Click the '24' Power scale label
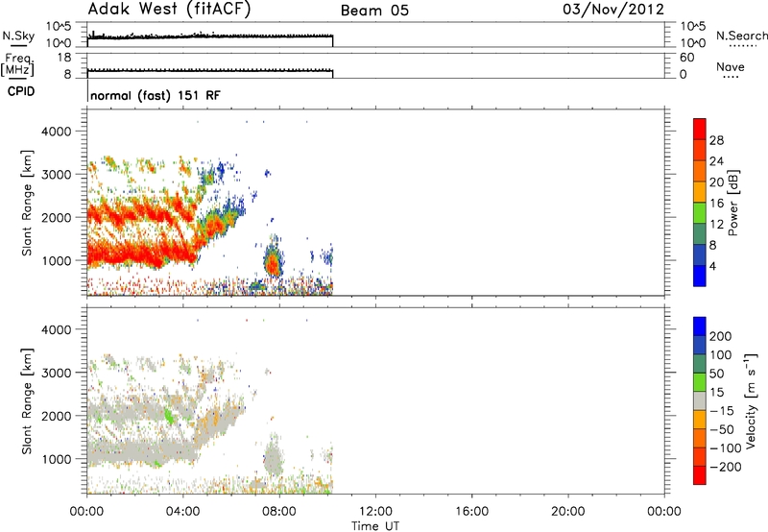Viewport: 768px width, 532px height. 716,161
